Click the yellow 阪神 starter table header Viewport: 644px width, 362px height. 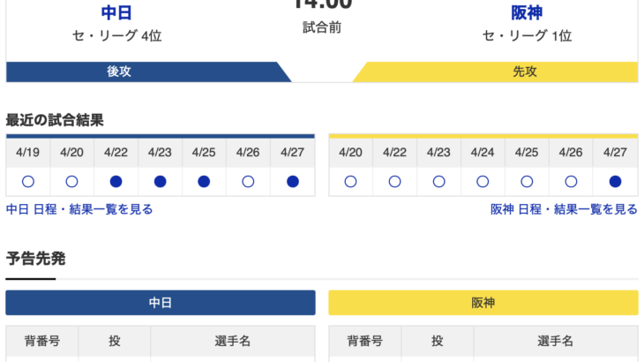483,303
